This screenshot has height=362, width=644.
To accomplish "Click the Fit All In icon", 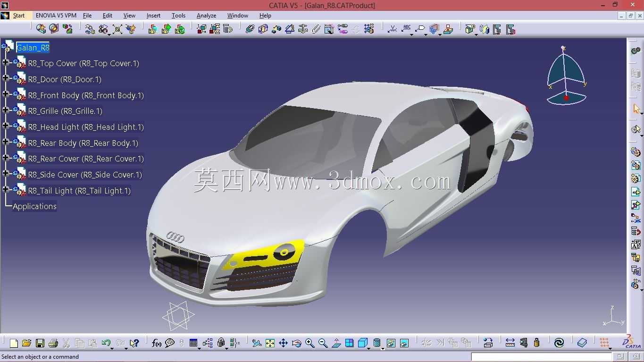I will pos(270,343).
